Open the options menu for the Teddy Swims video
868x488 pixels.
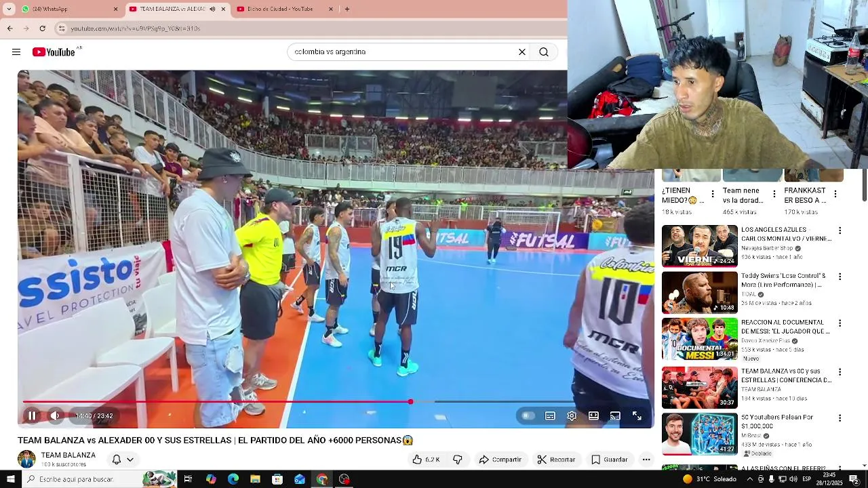click(x=840, y=277)
